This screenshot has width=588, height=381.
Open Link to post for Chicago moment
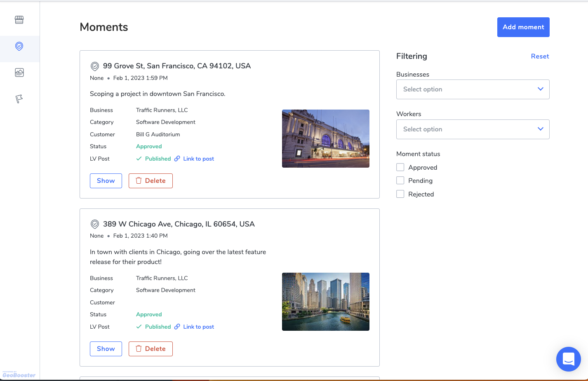(198, 327)
